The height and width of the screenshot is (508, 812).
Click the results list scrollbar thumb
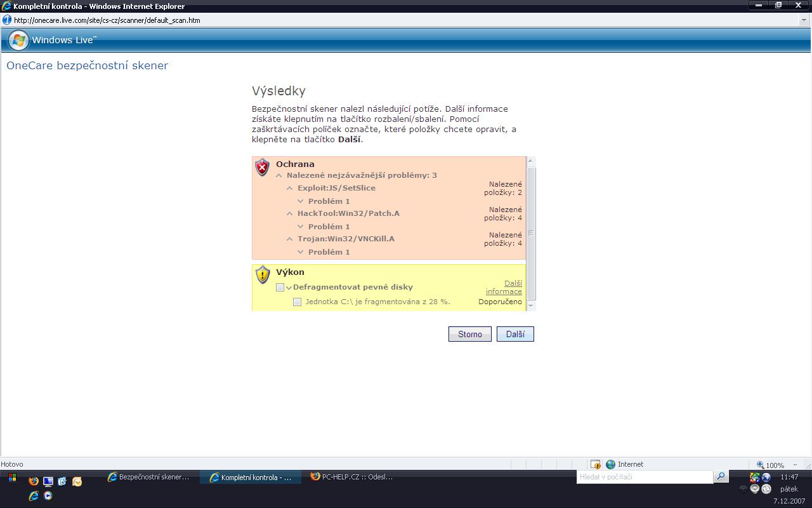click(x=531, y=233)
